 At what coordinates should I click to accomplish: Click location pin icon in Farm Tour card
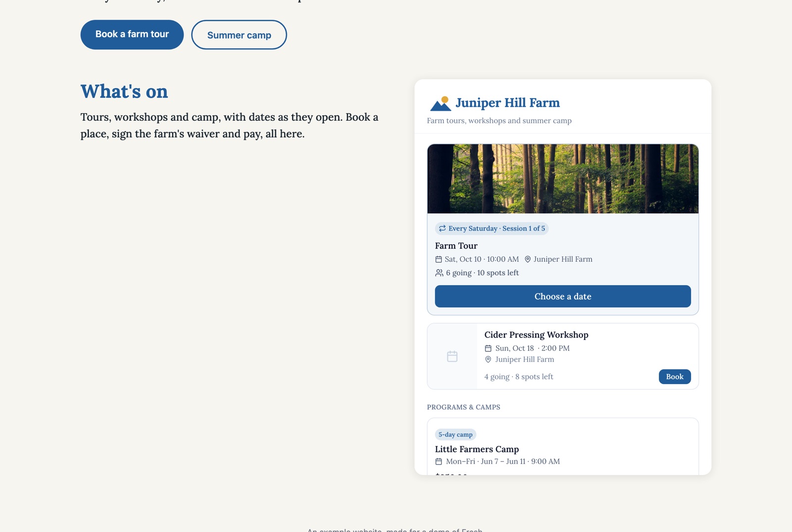(528, 259)
